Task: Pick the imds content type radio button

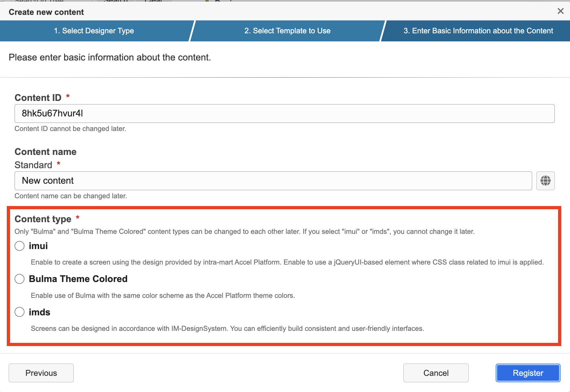Action: coord(19,312)
